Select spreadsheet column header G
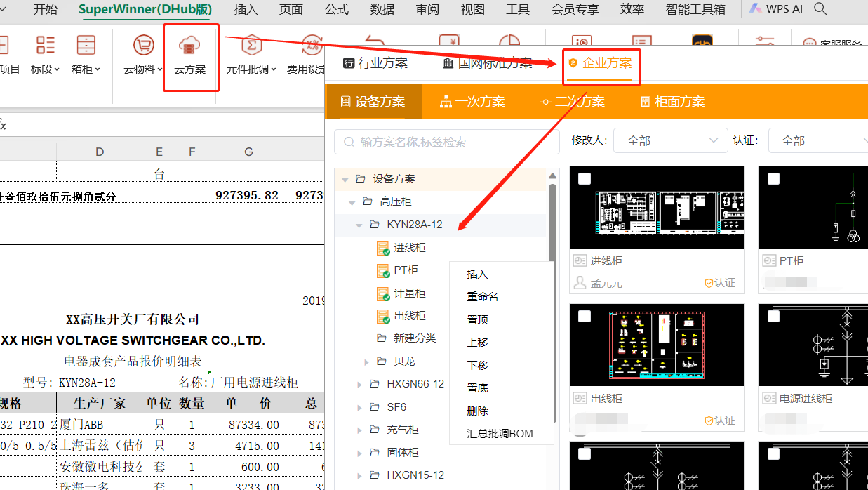The image size is (868, 490). tap(248, 152)
